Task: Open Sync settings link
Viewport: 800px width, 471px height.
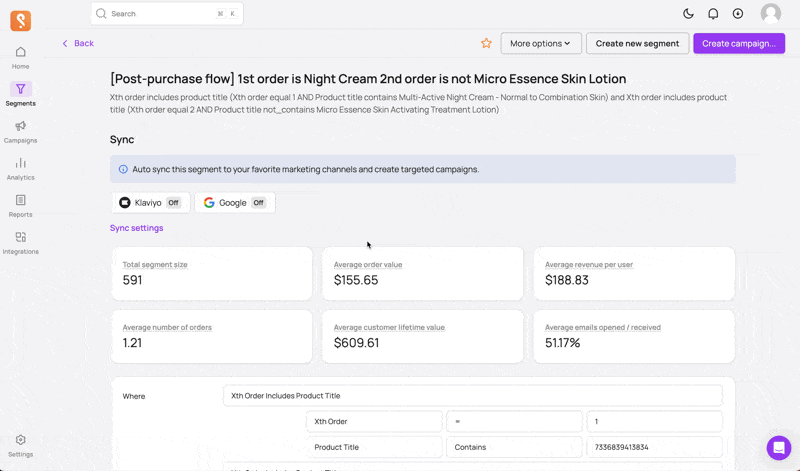Action: coord(136,228)
